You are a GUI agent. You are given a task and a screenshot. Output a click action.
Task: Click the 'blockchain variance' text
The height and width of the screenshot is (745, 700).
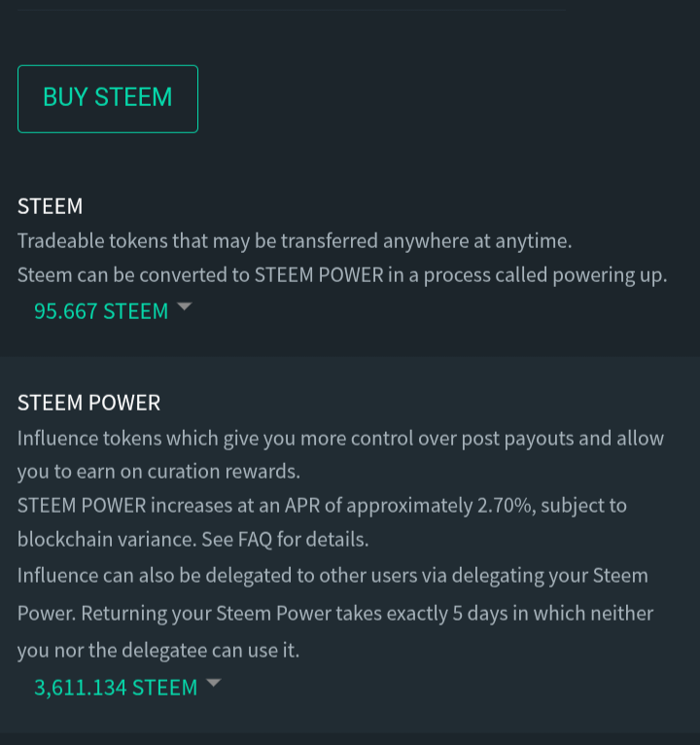pos(106,539)
